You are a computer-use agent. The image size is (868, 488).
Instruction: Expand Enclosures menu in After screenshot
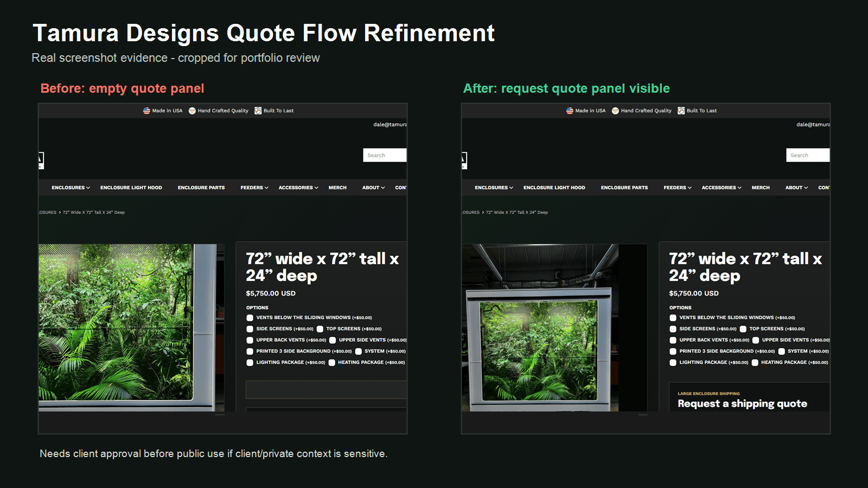coord(494,188)
